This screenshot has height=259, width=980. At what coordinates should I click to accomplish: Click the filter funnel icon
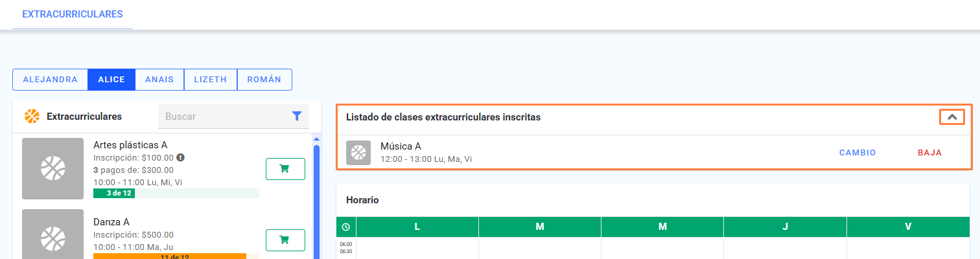[297, 117]
